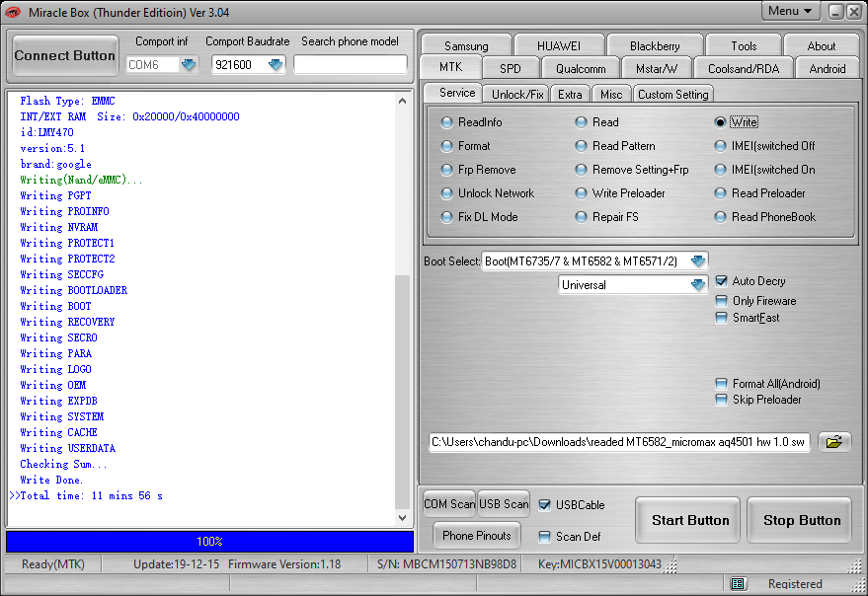Click the Start Button
The image size is (868, 596).
(x=689, y=520)
